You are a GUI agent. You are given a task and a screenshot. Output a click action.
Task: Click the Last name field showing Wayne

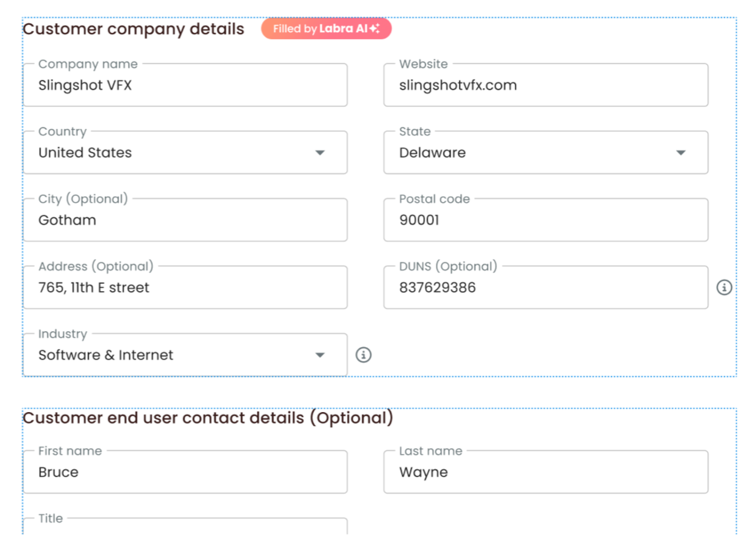coord(545,472)
